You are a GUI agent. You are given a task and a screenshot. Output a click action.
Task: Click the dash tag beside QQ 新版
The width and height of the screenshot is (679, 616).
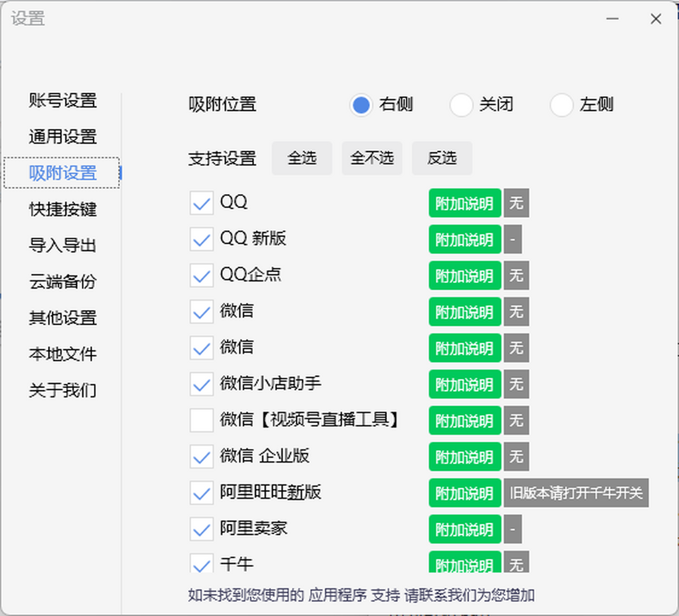point(513,239)
